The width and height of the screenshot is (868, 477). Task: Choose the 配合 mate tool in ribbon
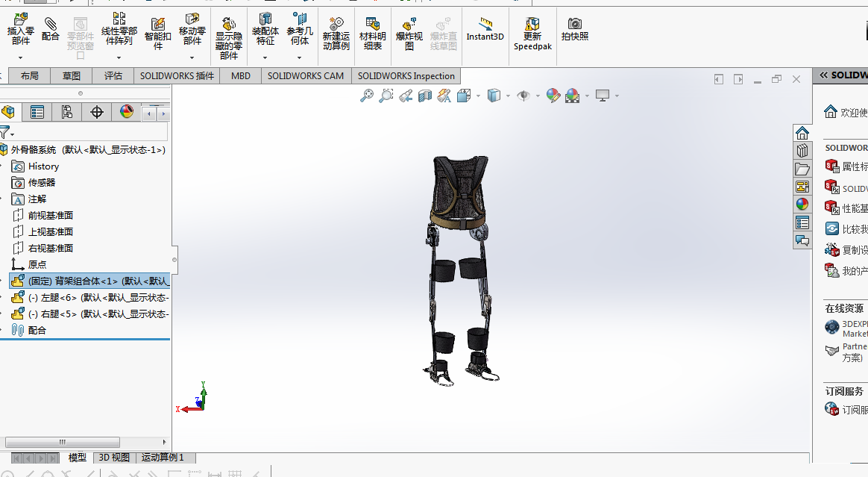[50, 28]
